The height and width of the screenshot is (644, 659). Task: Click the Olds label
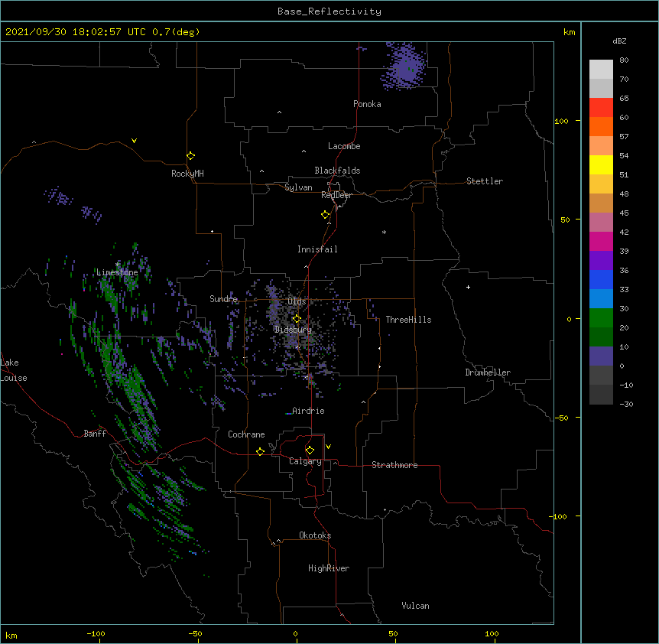point(297,301)
